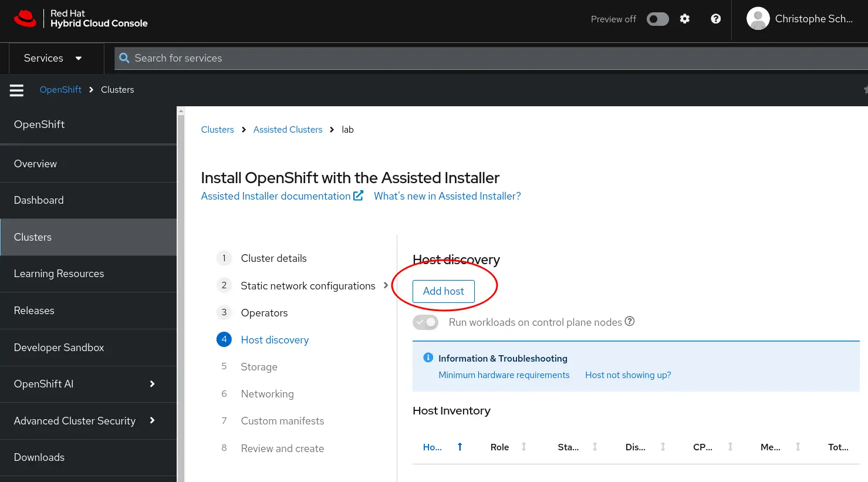Expand Static network configurations step chevron

[x=386, y=285]
